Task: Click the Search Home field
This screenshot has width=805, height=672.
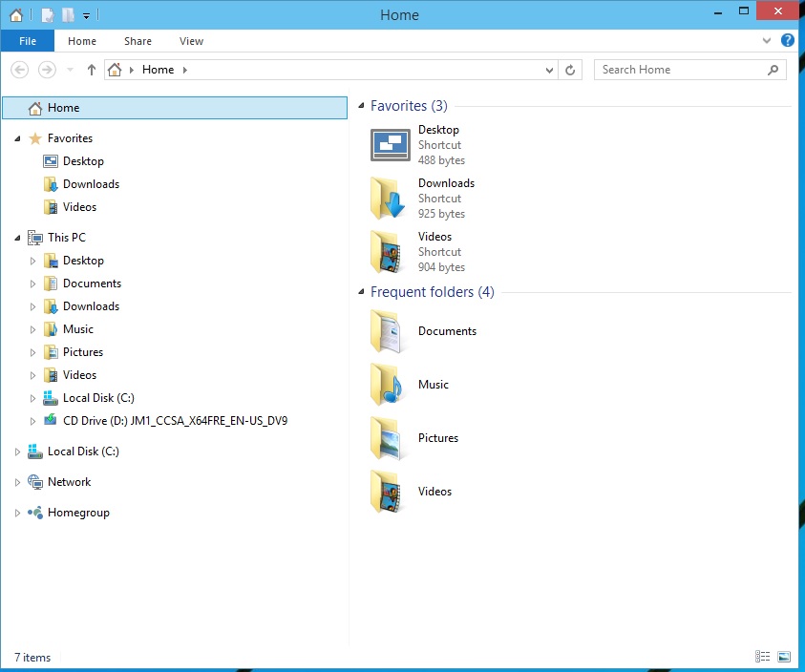Action: pyautogui.click(x=690, y=70)
